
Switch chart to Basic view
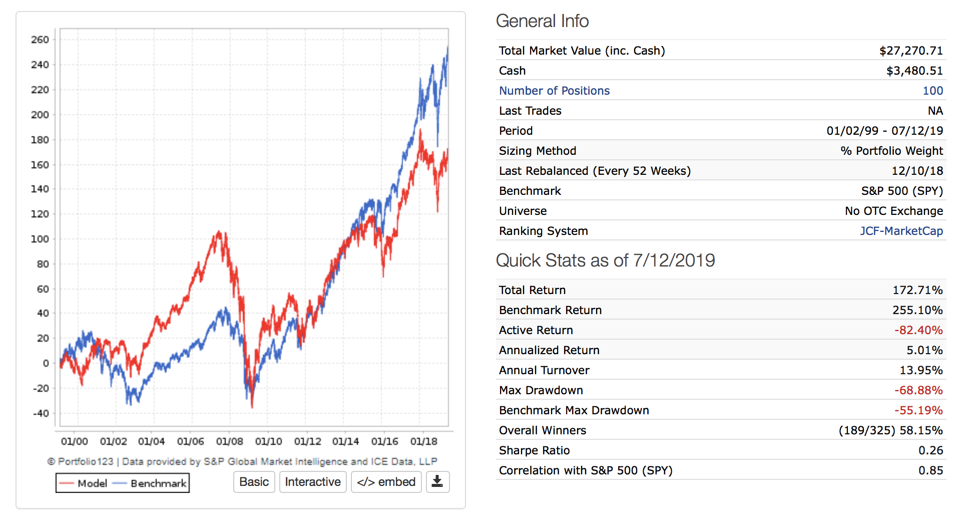point(254,482)
